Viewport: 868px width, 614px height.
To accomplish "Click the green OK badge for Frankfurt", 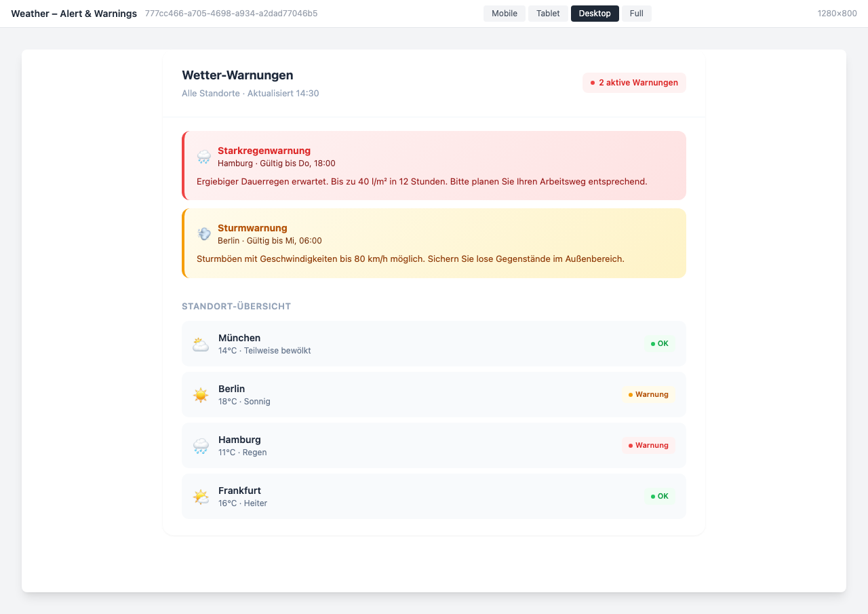I will (659, 496).
